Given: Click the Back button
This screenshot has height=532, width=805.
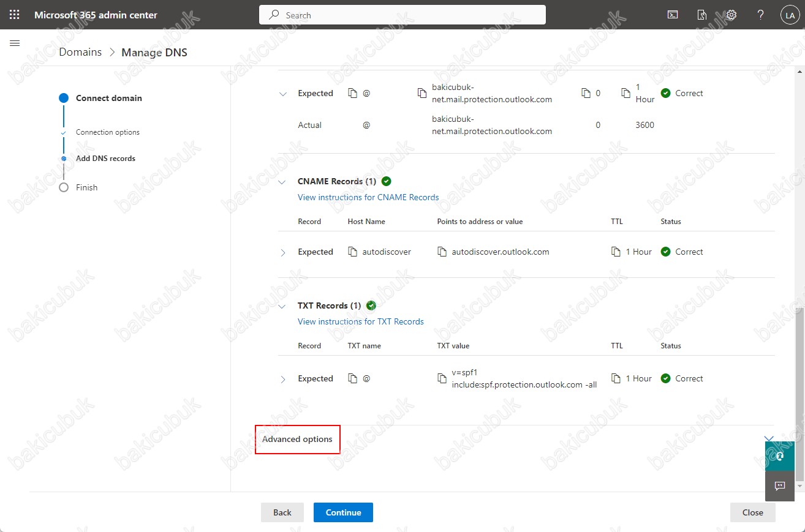Looking at the screenshot, I should coord(282,512).
